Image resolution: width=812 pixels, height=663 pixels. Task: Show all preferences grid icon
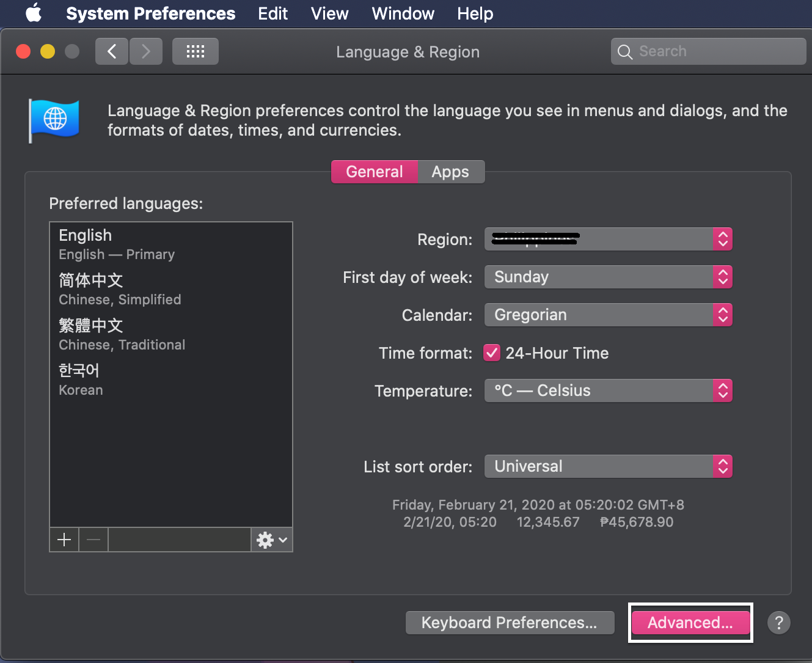(196, 51)
